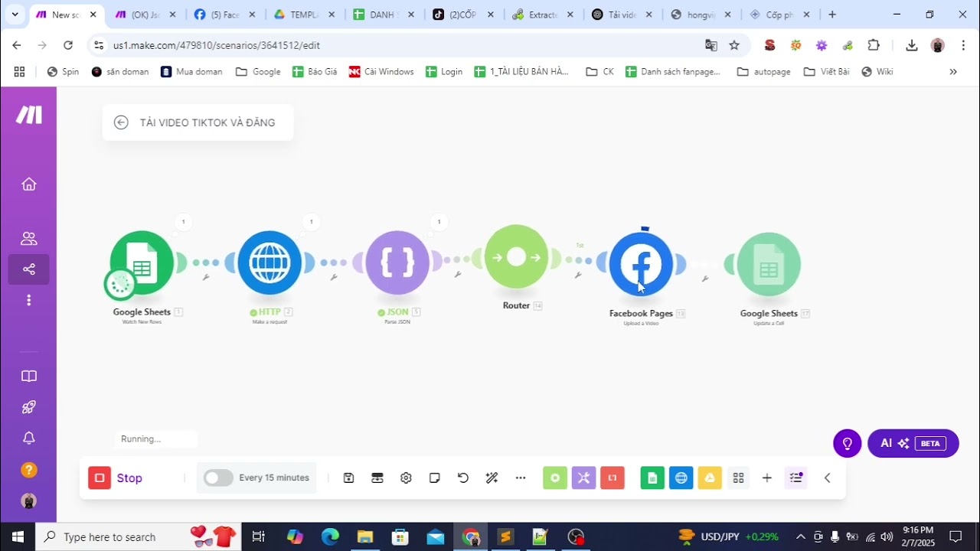
Task: Click the address bar URL us1.make.com
Action: 217,45
